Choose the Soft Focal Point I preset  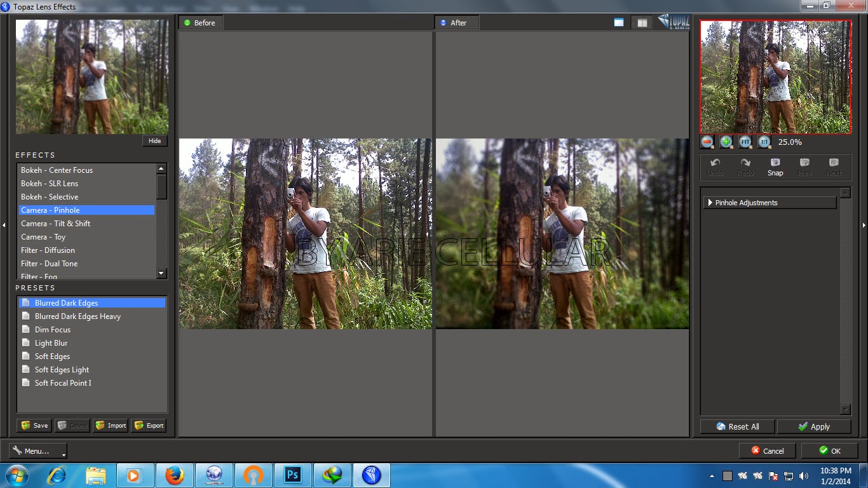[x=92, y=383]
